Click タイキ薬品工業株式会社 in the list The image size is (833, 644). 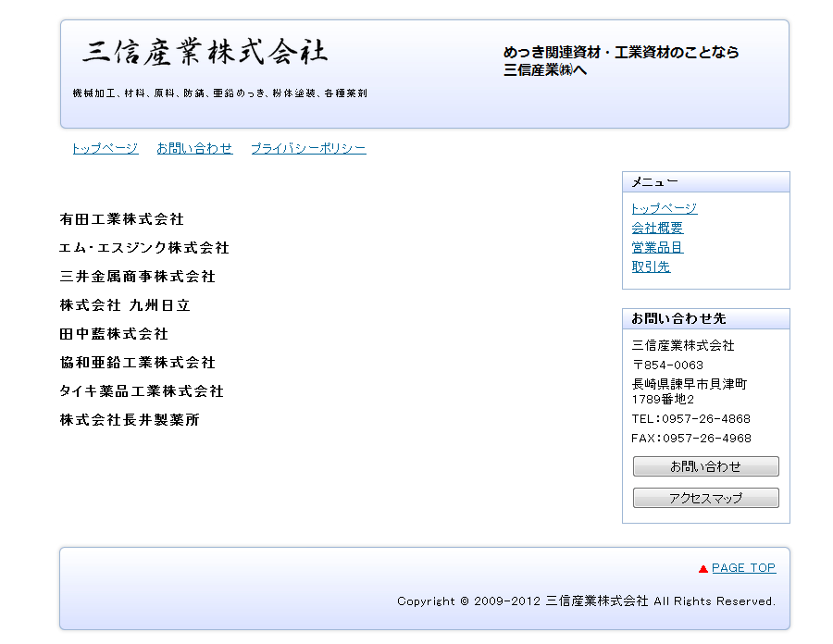(142, 391)
